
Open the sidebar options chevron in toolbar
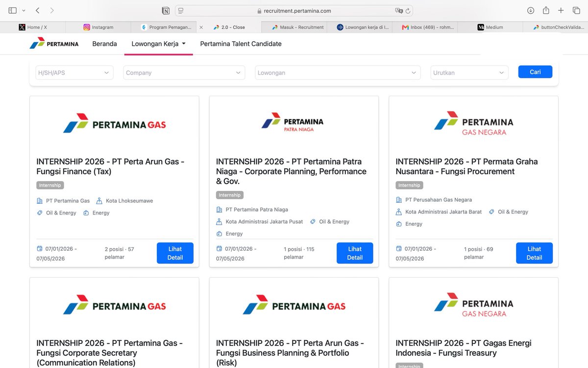point(24,10)
